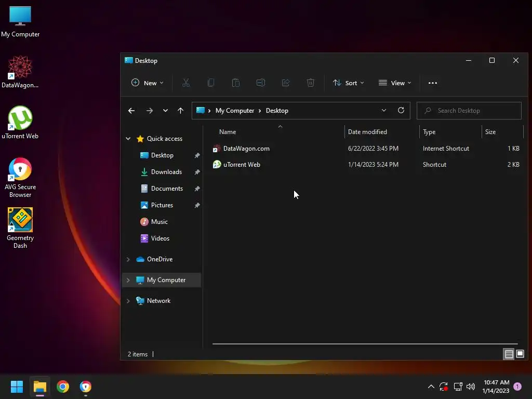Viewport: 532px width, 399px height.
Task: Open the notification badge in taskbar
Action: pos(517,386)
